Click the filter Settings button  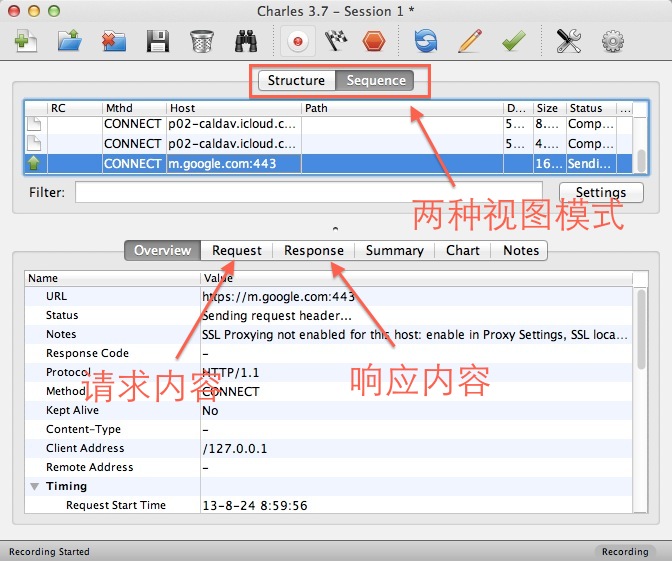[x=601, y=192]
